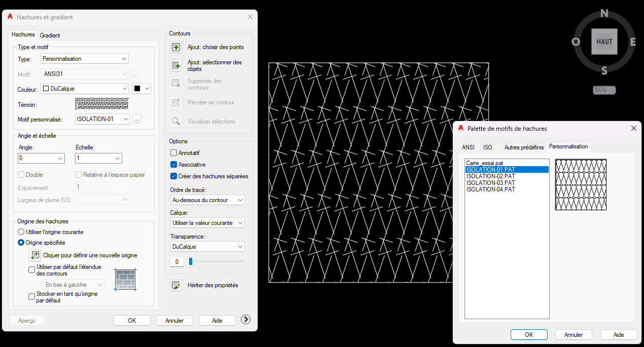Uncheck the Associative option
The image size is (644, 347).
point(174,165)
